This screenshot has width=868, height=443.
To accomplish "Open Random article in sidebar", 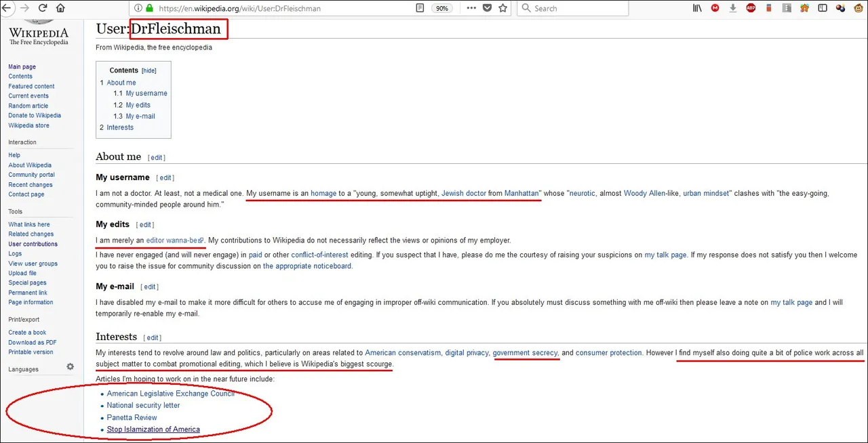I will [x=28, y=106].
